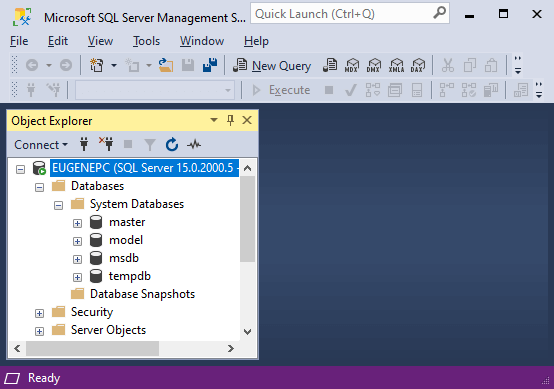This screenshot has height=389, width=554.
Task: Click the New Query button
Action: click(272, 66)
